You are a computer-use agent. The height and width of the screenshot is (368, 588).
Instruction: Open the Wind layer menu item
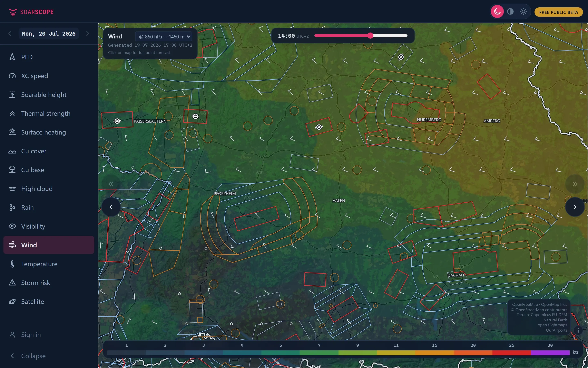coord(49,245)
